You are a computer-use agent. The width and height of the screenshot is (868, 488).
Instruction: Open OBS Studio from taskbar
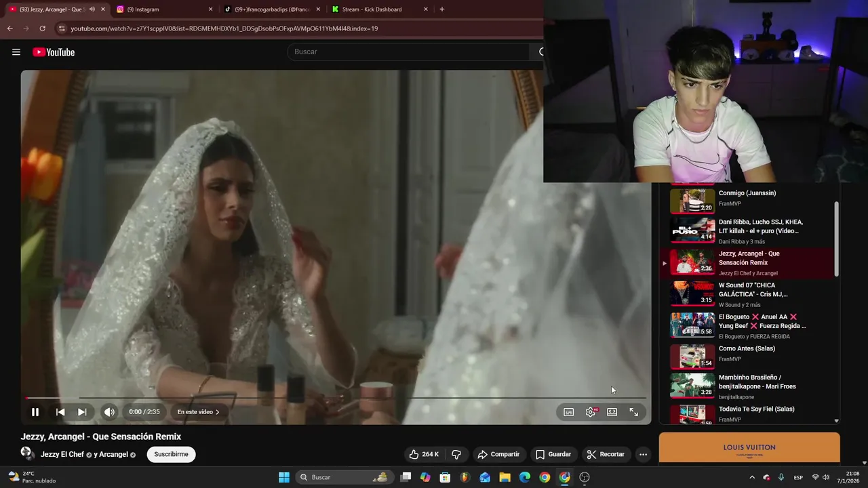pyautogui.click(x=585, y=477)
